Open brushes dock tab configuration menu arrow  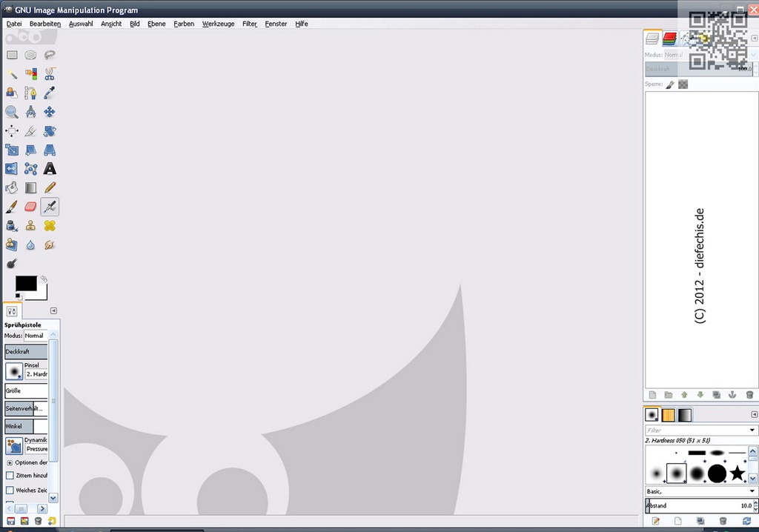tap(754, 414)
